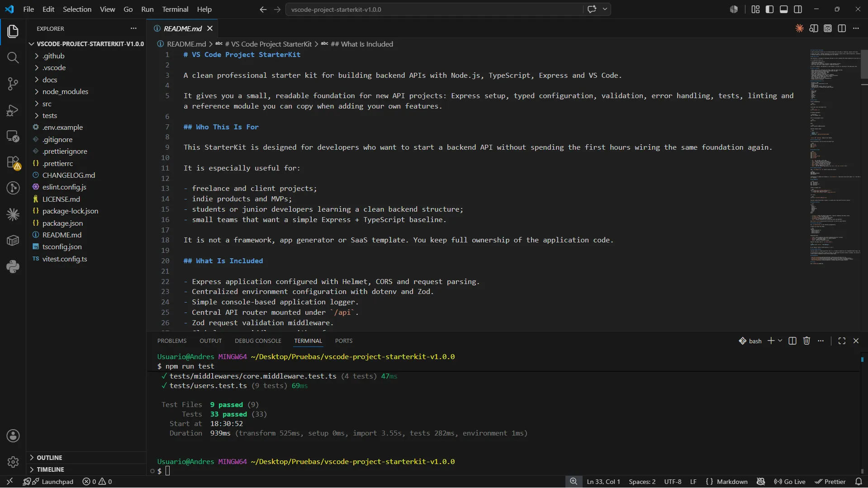Go forward with navigation arrow
This screenshot has width=868, height=488.
click(x=277, y=9)
